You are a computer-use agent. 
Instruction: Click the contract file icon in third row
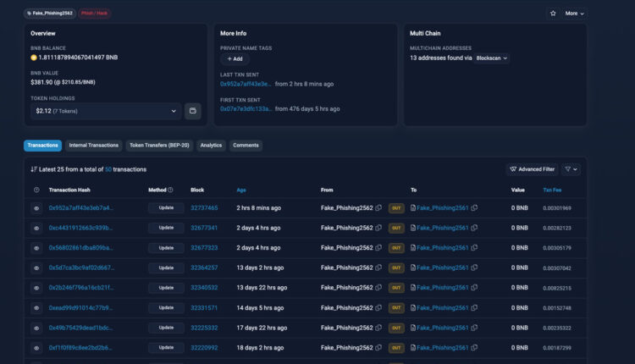413,248
